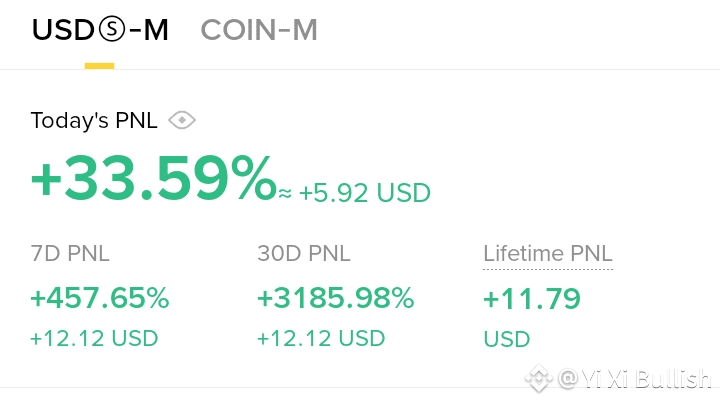
Task: Tap the +12.12 USD under 7D PNL
Action: [x=94, y=338]
